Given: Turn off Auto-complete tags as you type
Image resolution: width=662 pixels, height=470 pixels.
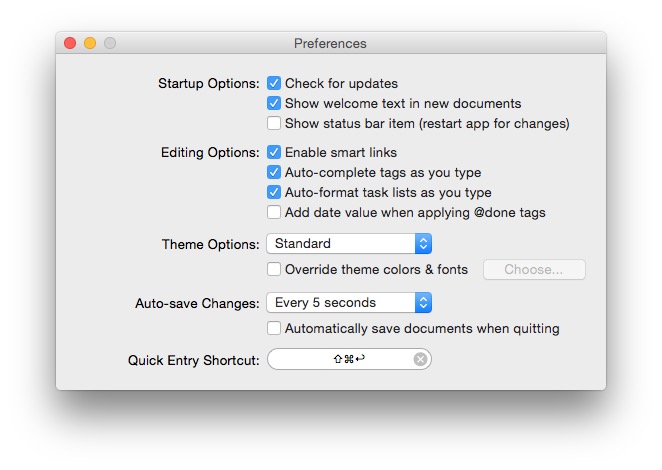Looking at the screenshot, I should 274,173.
